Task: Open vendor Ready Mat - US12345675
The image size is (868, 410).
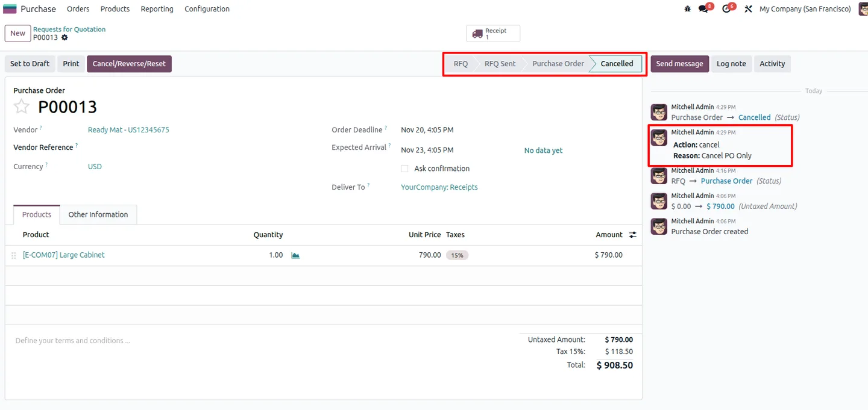Action: pos(128,130)
